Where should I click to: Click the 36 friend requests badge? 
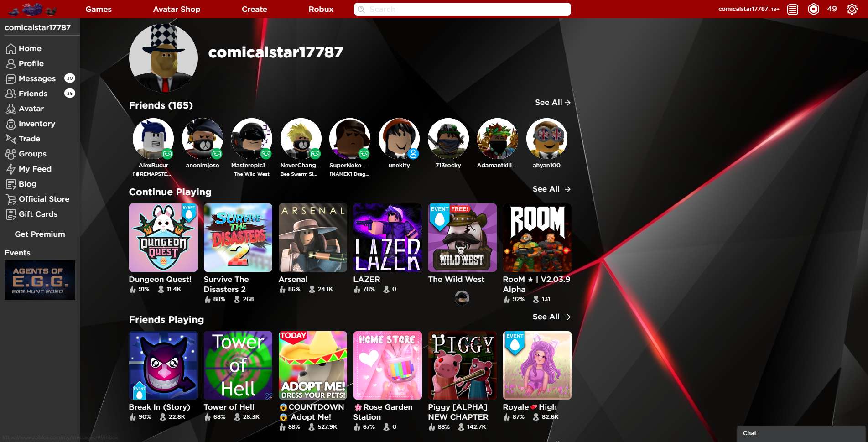(x=70, y=94)
